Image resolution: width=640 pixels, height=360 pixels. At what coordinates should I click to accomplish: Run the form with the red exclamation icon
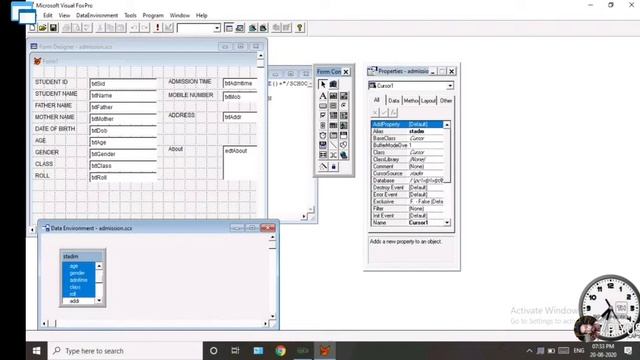[158, 28]
